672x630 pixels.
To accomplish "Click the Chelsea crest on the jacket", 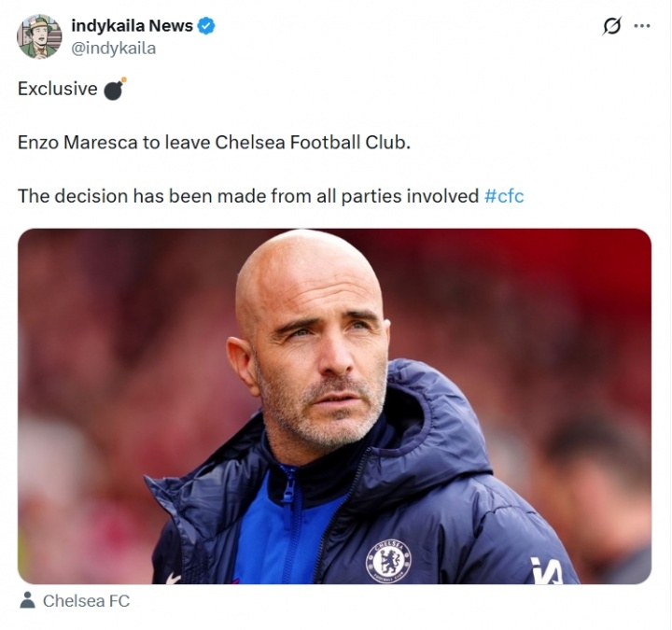I will (x=387, y=561).
